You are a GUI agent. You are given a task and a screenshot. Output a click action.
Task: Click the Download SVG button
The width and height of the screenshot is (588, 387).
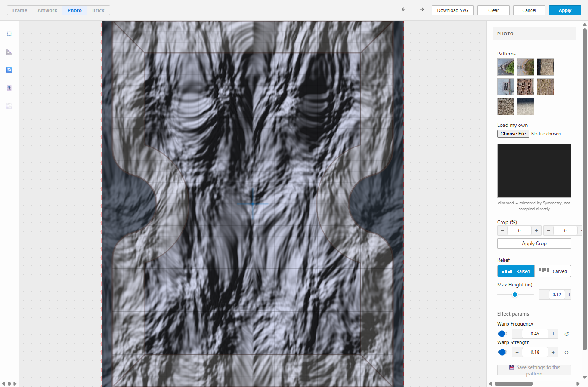453,10
